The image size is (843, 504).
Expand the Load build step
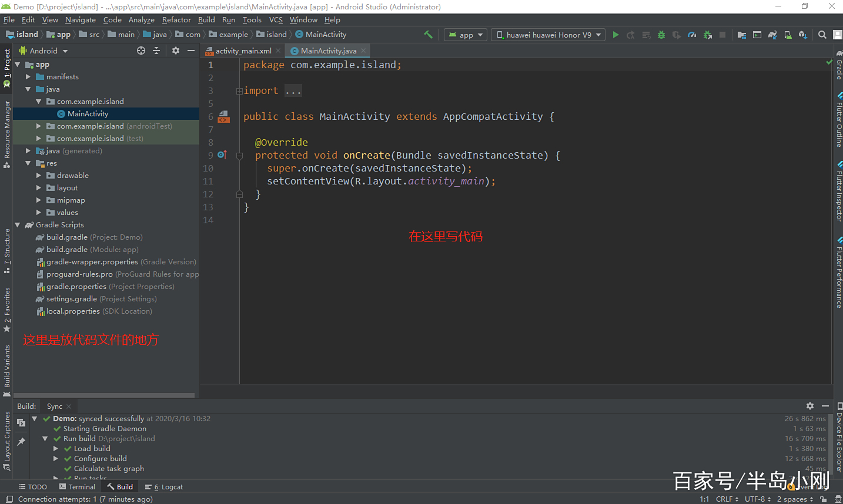(56, 449)
